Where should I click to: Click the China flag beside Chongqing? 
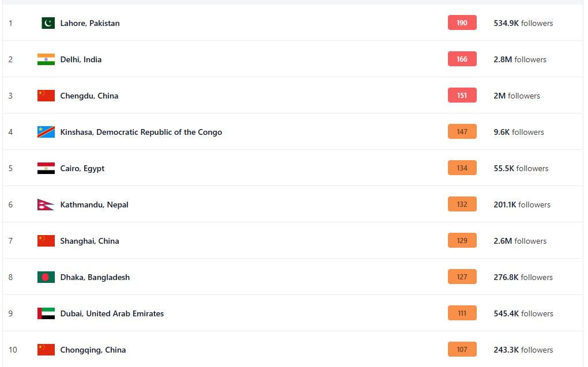pos(46,350)
